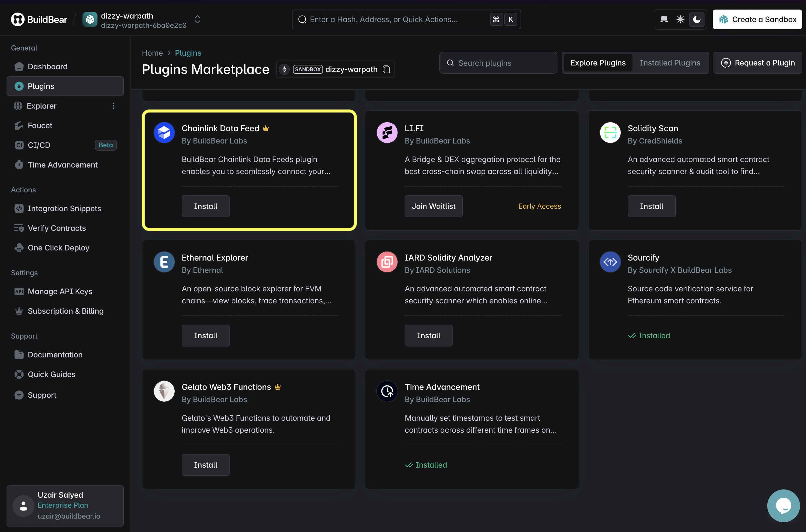Click crown icon next to Gelato Web3 Functions
Viewport: 806px width, 532px height.
coord(278,387)
